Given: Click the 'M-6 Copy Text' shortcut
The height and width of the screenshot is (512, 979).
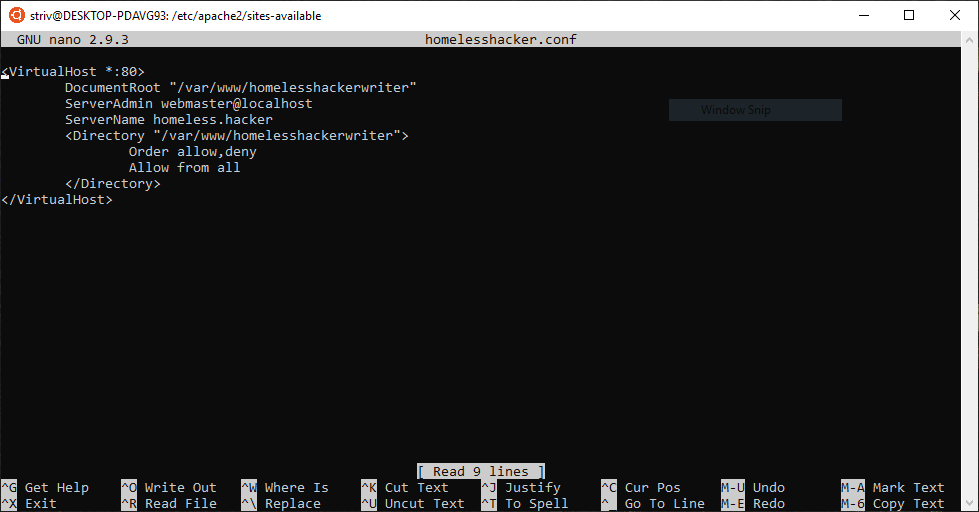Looking at the screenshot, I should pos(893,503).
